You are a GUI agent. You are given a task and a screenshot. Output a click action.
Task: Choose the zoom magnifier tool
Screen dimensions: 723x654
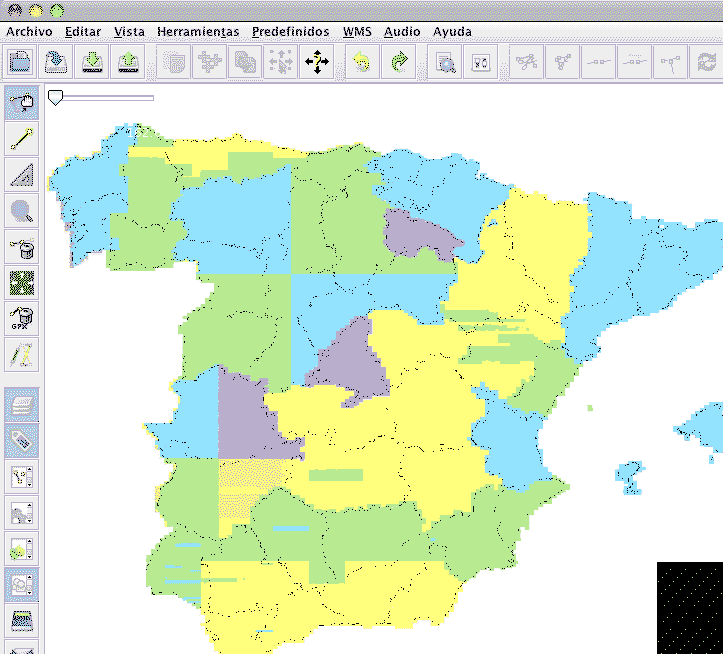[x=22, y=211]
